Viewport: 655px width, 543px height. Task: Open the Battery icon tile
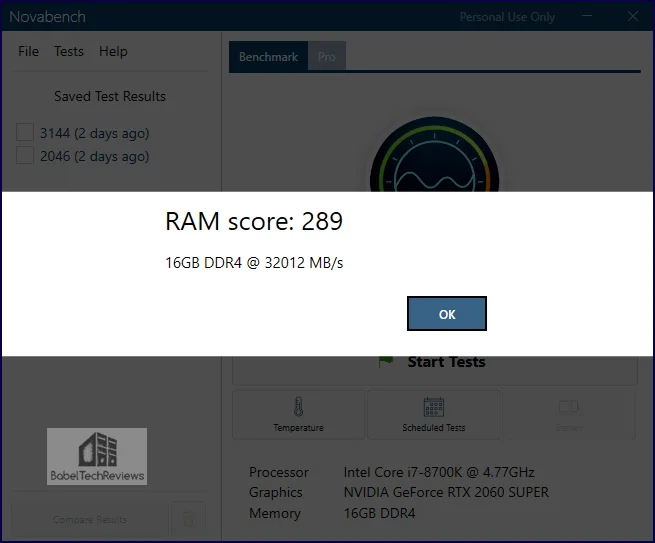pos(569,414)
